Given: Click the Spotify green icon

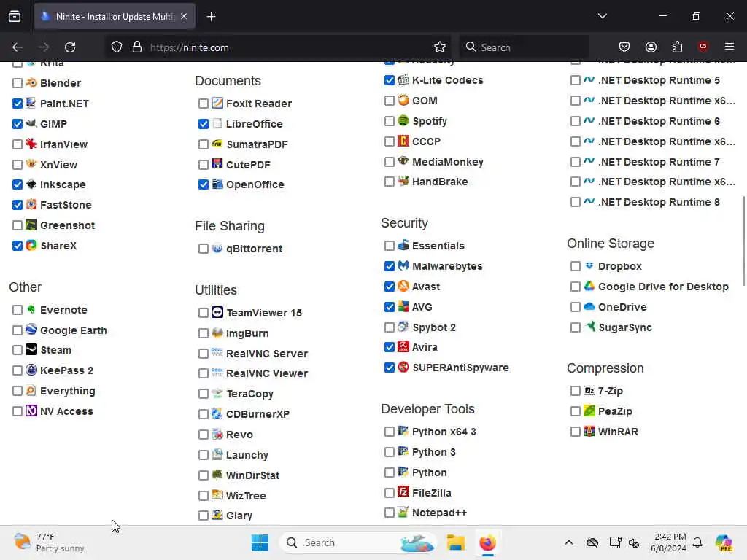Looking at the screenshot, I should pyautogui.click(x=403, y=120).
